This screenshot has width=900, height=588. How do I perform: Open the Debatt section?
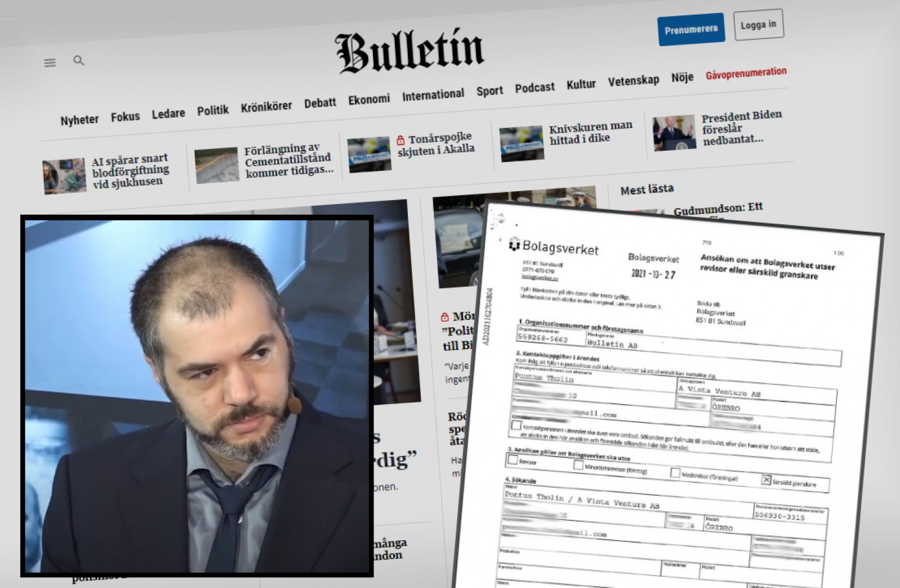coord(320,103)
